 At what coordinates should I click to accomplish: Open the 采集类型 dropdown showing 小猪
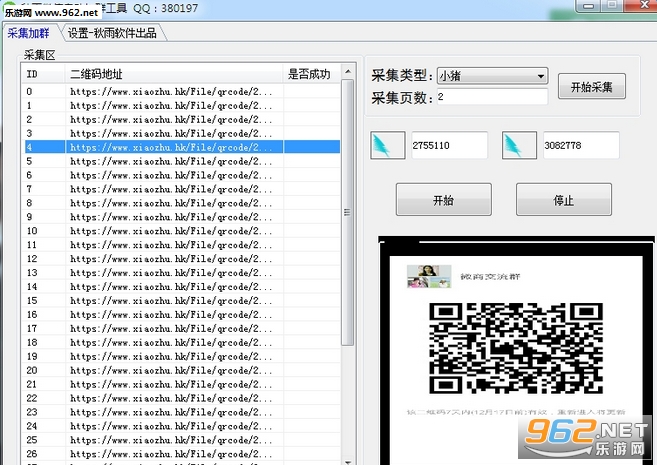pos(492,76)
